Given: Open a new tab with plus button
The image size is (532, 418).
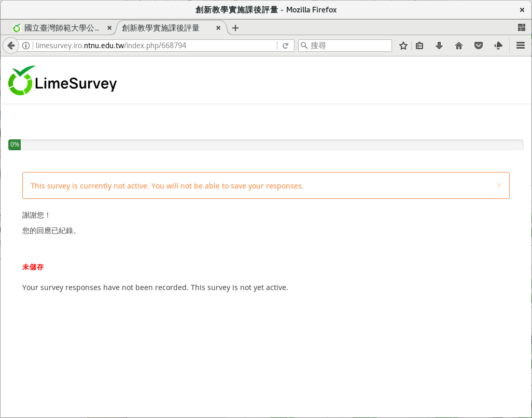Looking at the screenshot, I should (x=235, y=28).
